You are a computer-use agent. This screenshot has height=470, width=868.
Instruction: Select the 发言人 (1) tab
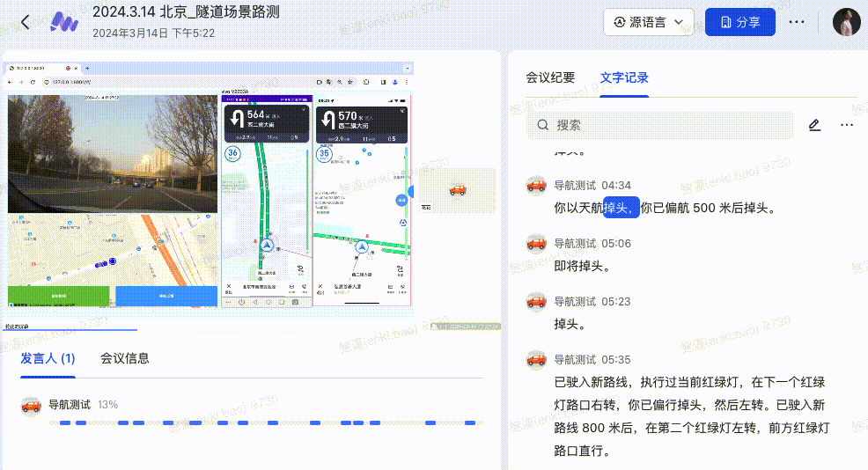(x=48, y=358)
